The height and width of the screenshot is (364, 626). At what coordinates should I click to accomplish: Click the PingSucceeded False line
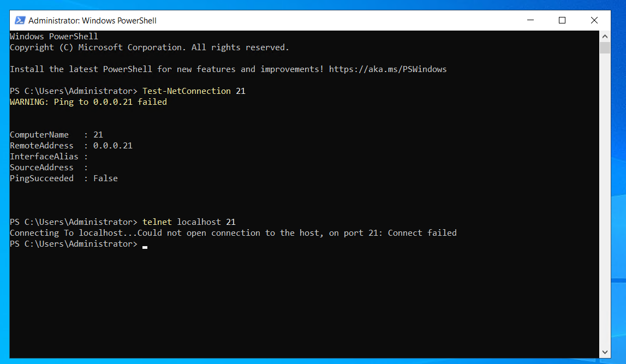point(63,178)
